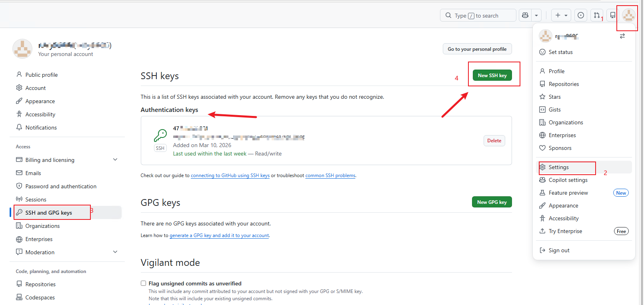This screenshot has height=305, width=644.
Task: Open Password and authentication settings
Action: click(67, 186)
